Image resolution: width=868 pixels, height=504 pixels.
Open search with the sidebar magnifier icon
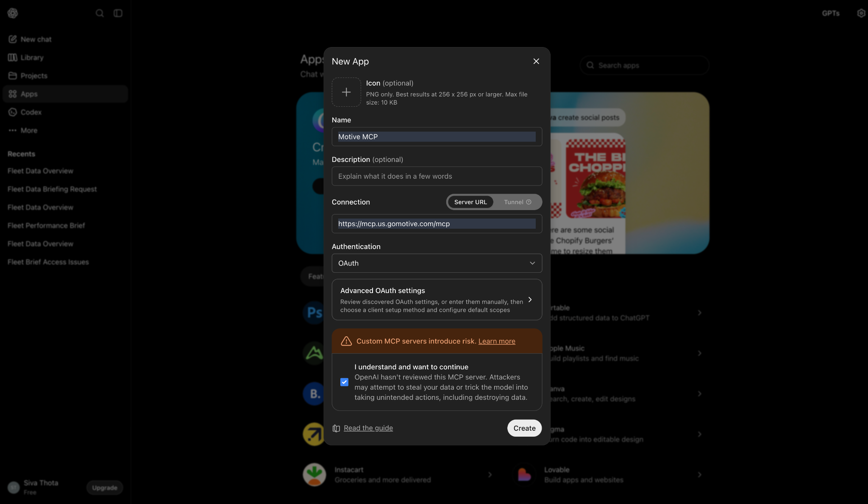pos(100,13)
